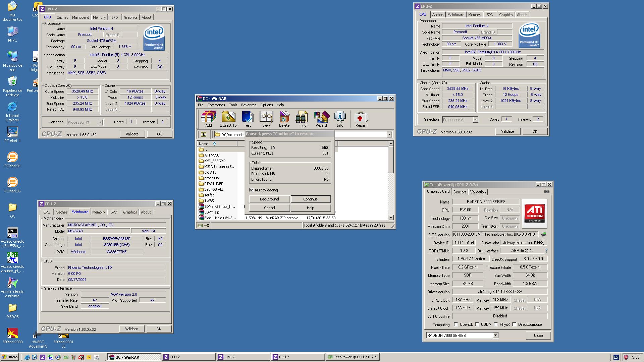Click the Inicio start button
644x362 pixels.
pyautogui.click(x=10, y=357)
